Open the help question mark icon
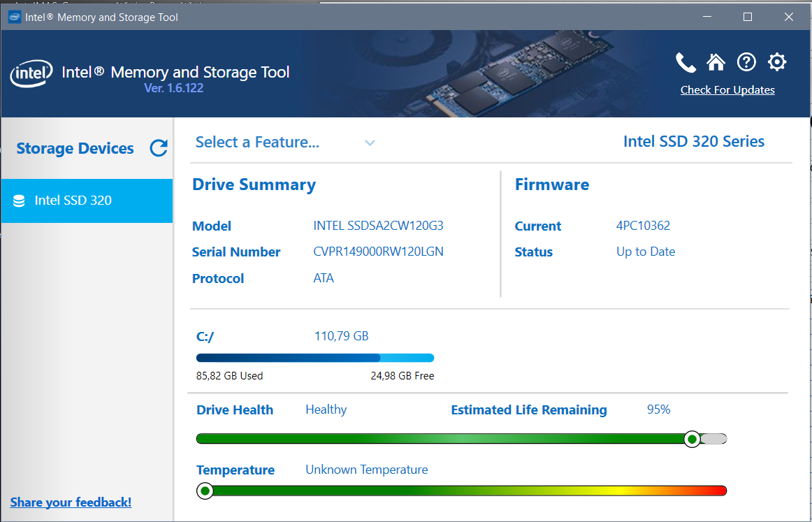812x522 pixels. click(746, 62)
